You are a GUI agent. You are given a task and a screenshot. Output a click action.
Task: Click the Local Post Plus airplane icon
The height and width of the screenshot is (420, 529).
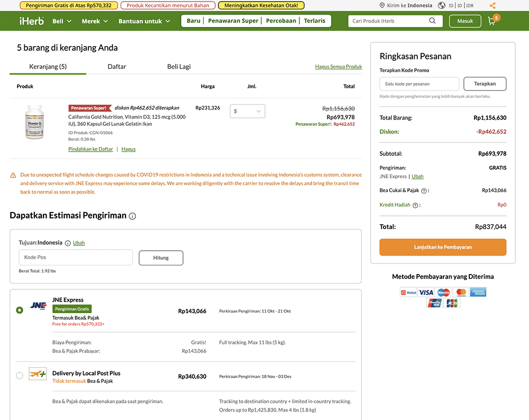tap(38, 374)
